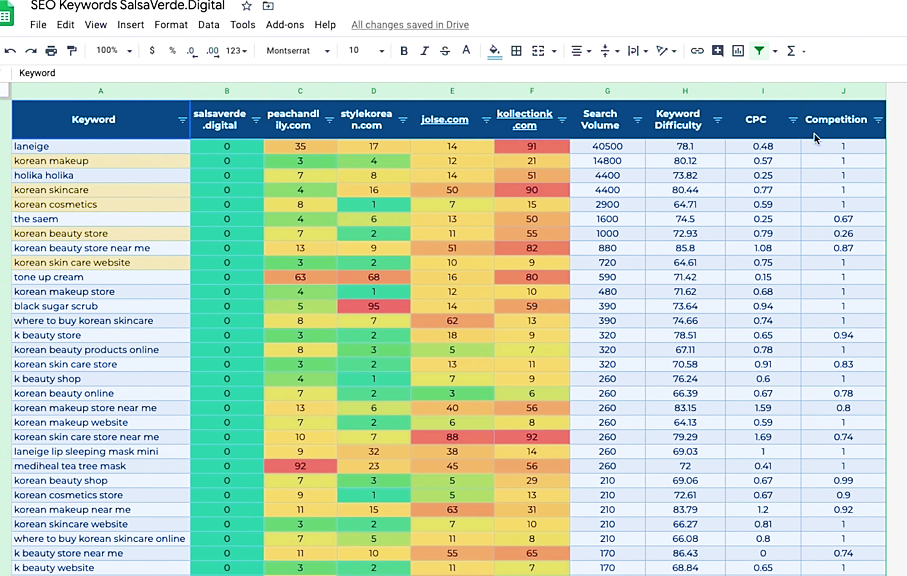Click the insert link icon
This screenshot has width=907, height=576.
click(x=697, y=51)
